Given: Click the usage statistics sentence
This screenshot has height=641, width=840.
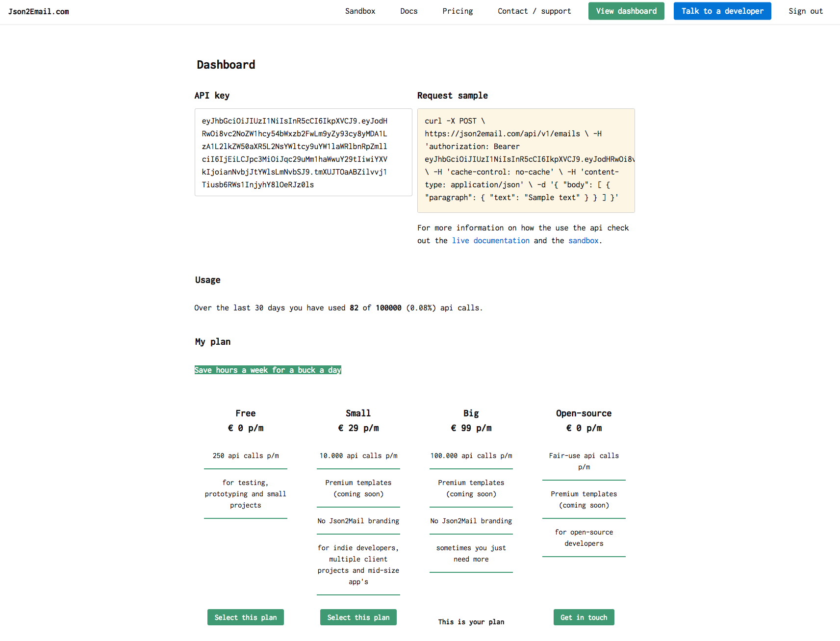Looking at the screenshot, I should (338, 308).
